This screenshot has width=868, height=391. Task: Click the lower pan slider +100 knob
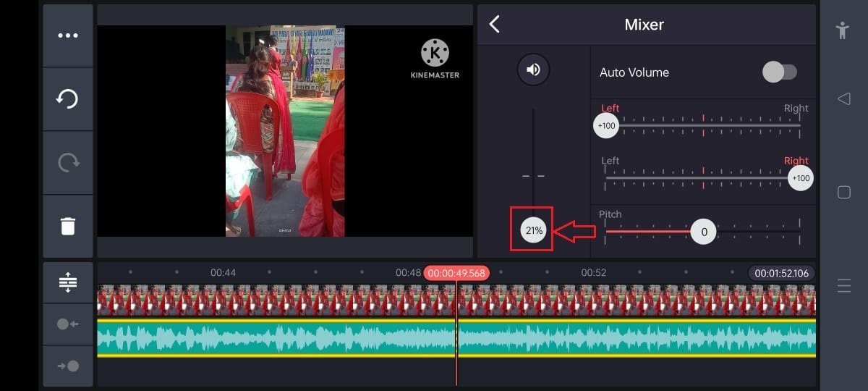click(800, 178)
